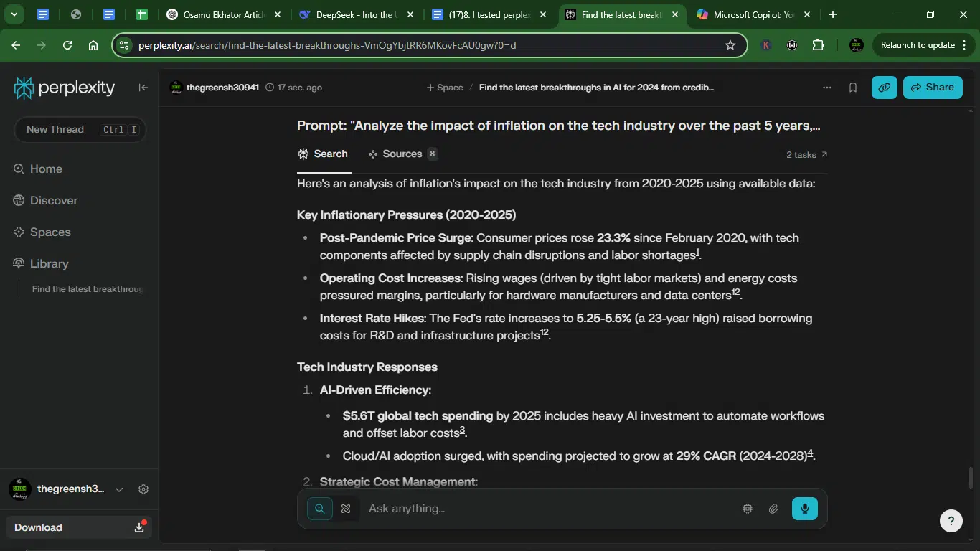Start a New Thread
The height and width of the screenshot is (551, 980).
[x=80, y=130]
